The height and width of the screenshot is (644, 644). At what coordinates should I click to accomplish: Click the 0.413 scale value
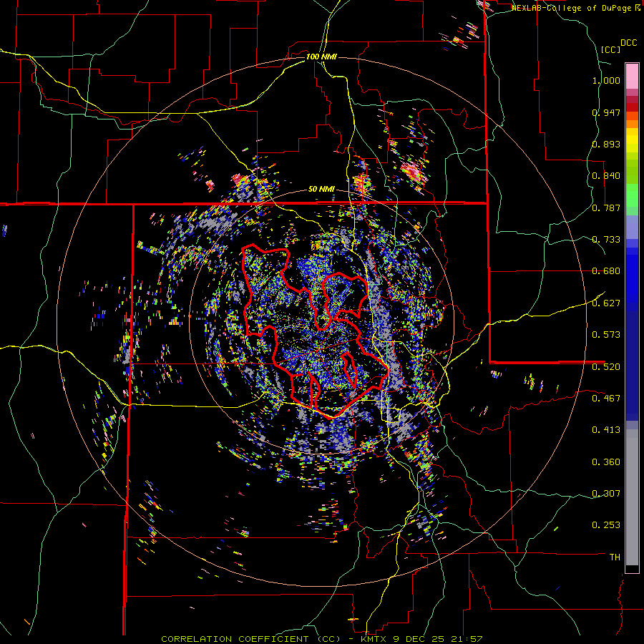[x=606, y=430]
